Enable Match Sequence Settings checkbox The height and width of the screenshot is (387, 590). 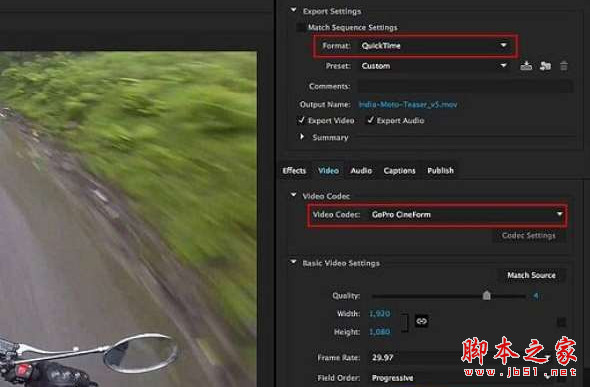point(301,27)
